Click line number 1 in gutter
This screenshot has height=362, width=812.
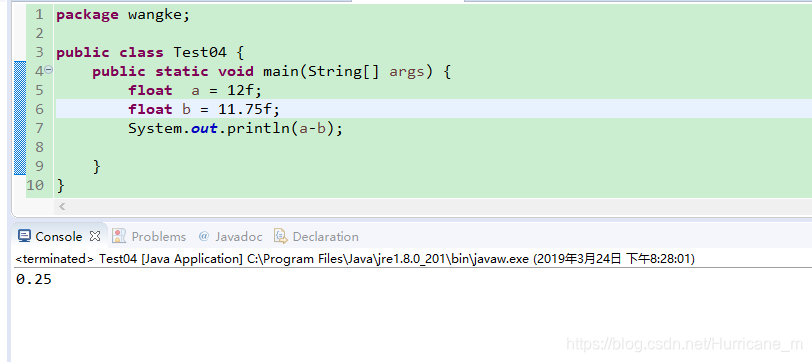pos(40,15)
